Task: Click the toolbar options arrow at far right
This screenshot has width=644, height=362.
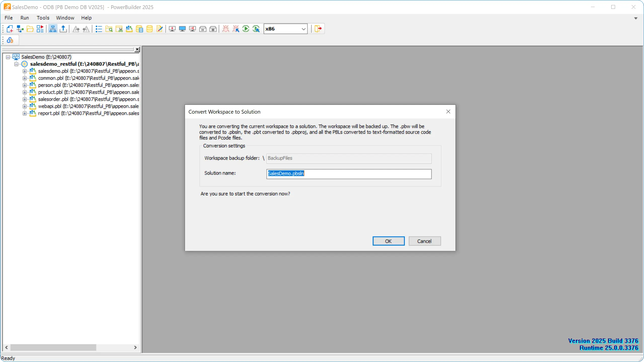Action: (636, 18)
